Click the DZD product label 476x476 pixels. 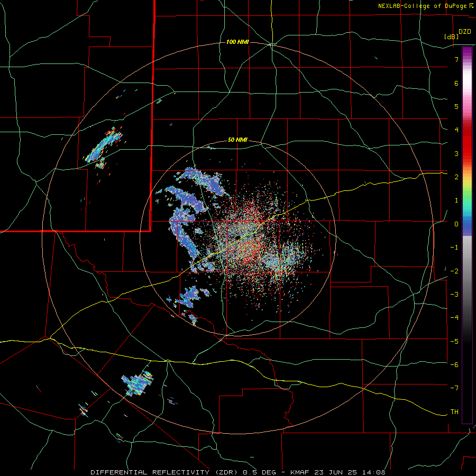(x=465, y=32)
